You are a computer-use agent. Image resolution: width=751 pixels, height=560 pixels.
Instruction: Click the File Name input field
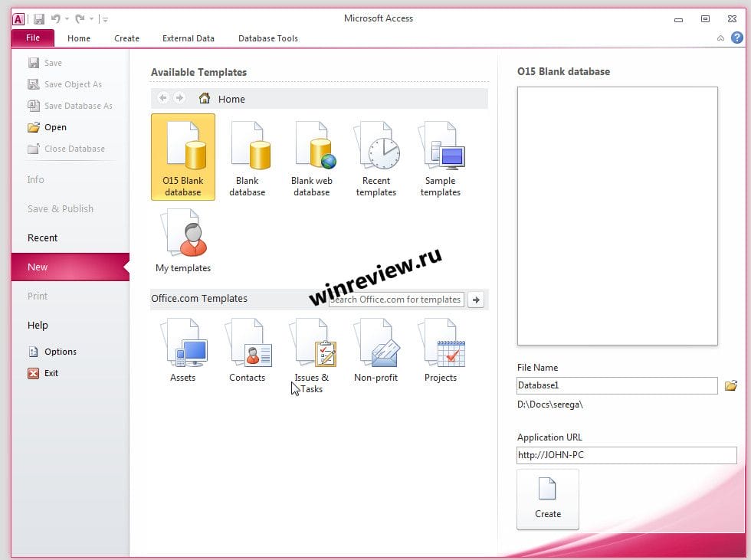coord(617,385)
